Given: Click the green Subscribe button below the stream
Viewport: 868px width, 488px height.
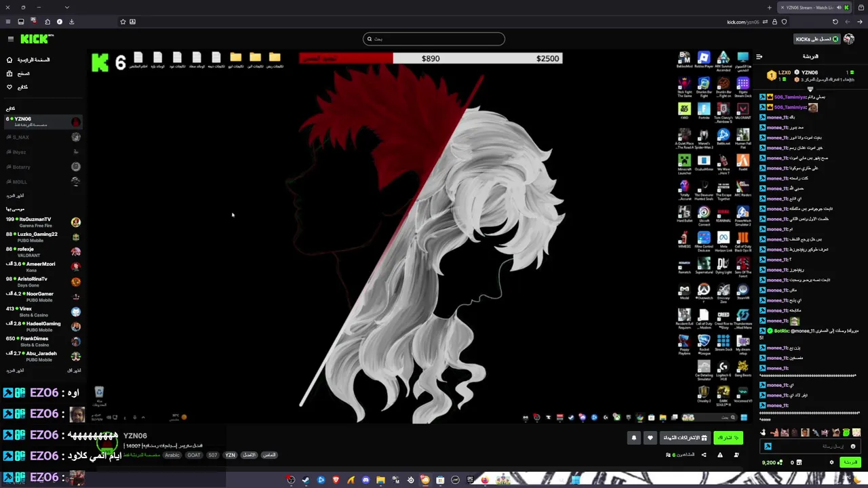Looking at the screenshot, I should [728, 438].
